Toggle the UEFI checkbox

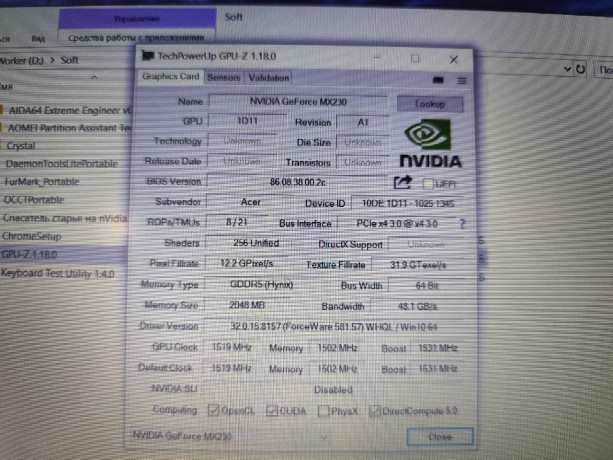428,184
